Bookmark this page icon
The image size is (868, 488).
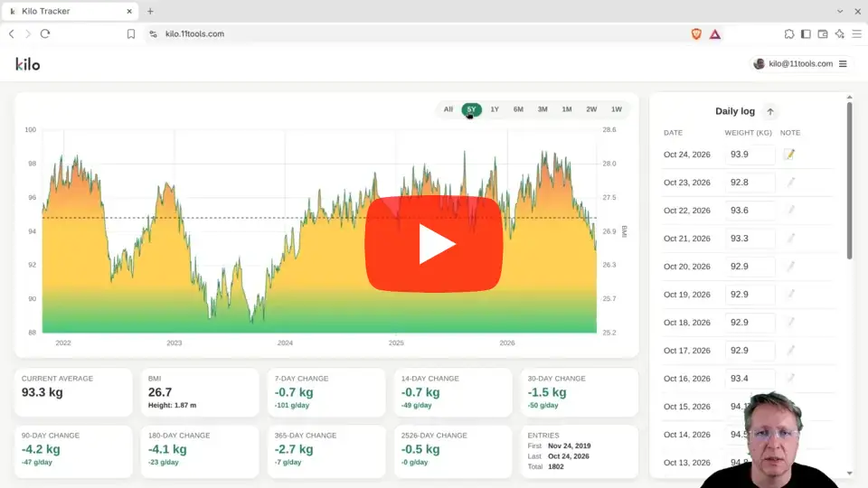tap(130, 33)
